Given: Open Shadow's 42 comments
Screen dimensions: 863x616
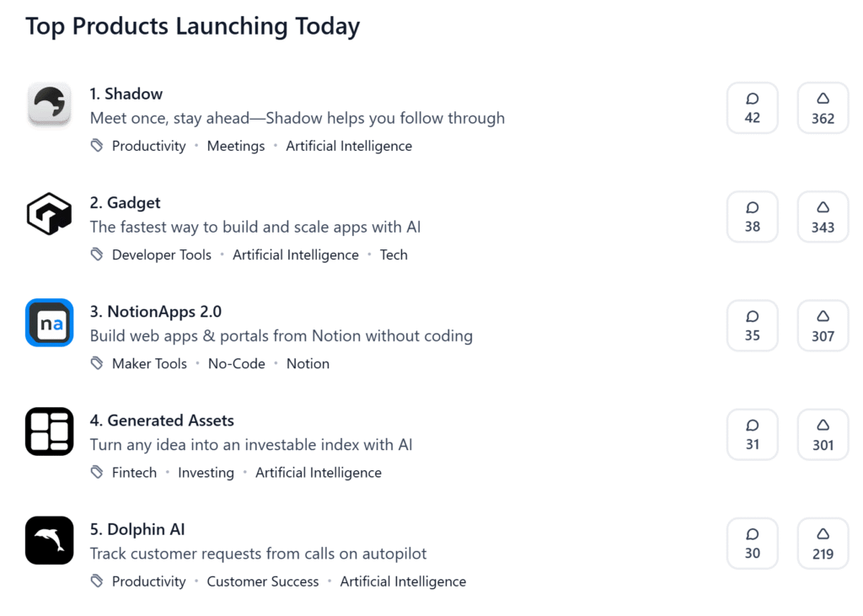Looking at the screenshot, I should pos(753,108).
